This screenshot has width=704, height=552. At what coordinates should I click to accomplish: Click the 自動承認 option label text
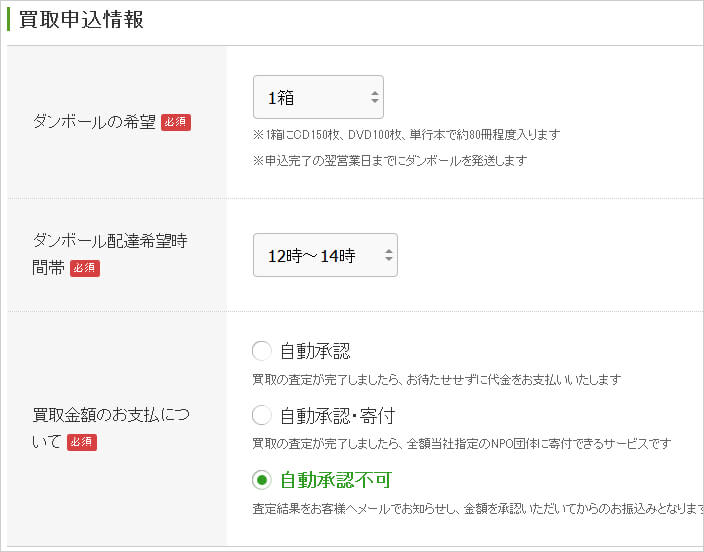coord(315,351)
